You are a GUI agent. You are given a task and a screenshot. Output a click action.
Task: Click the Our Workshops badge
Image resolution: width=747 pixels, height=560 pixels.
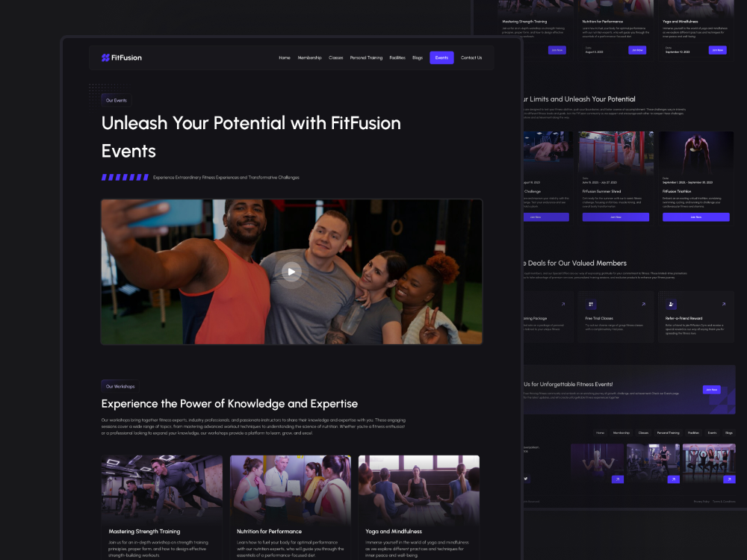[119, 386]
